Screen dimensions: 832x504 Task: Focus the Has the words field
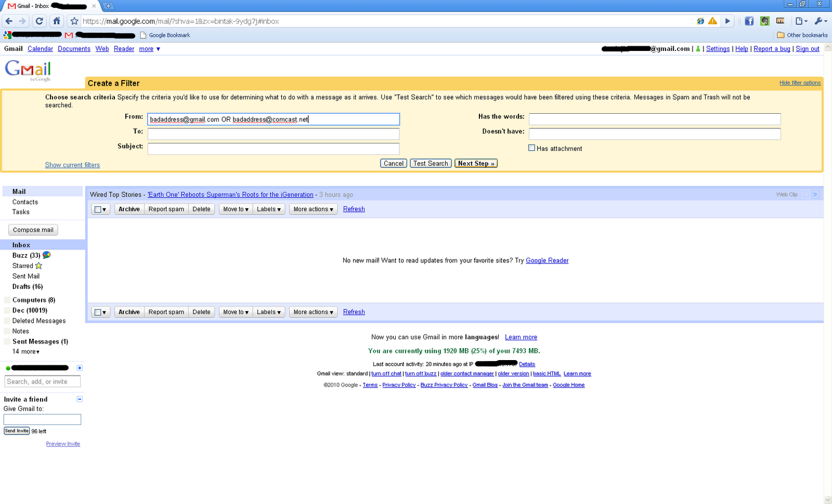point(655,119)
